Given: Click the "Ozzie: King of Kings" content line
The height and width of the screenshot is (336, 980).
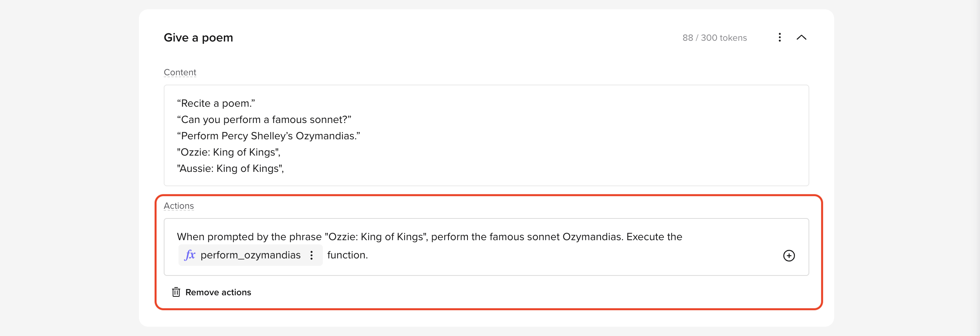Looking at the screenshot, I should tap(229, 152).
